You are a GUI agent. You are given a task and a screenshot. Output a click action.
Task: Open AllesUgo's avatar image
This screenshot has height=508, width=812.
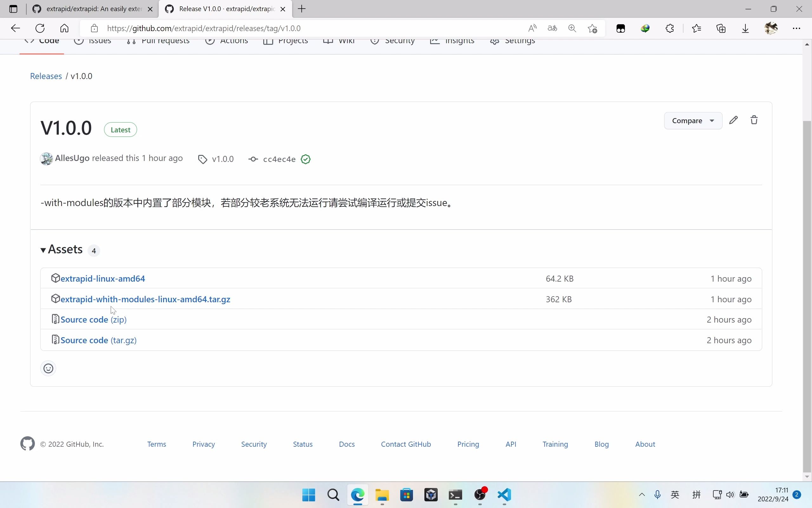[46, 158]
